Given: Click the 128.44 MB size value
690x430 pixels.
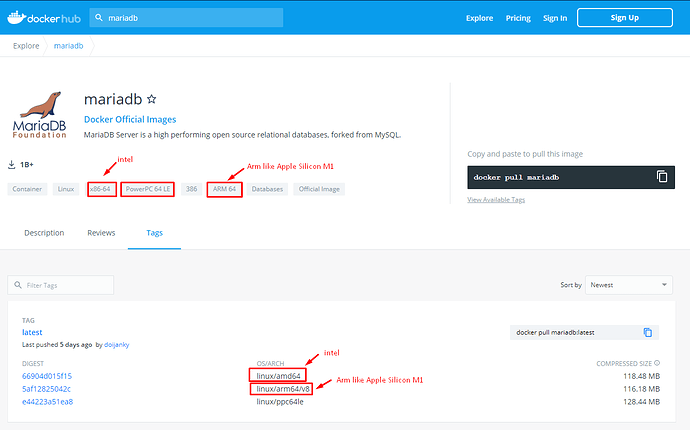Looking at the screenshot, I should click(x=642, y=401).
